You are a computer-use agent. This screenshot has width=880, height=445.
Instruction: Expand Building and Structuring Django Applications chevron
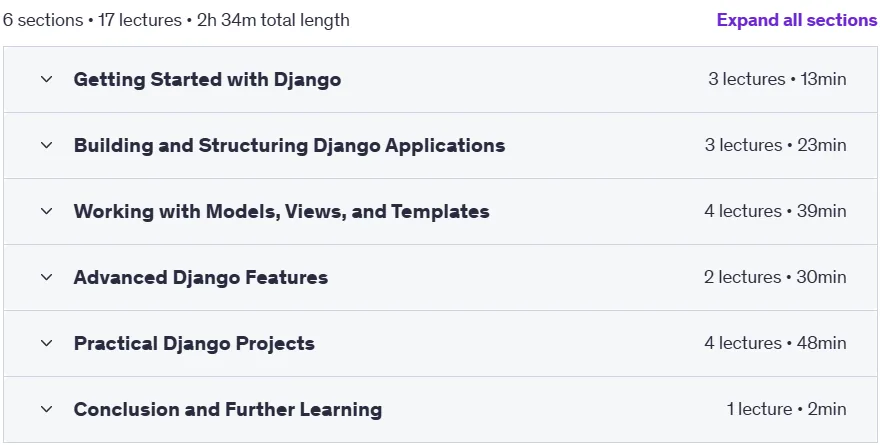pyautogui.click(x=47, y=145)
